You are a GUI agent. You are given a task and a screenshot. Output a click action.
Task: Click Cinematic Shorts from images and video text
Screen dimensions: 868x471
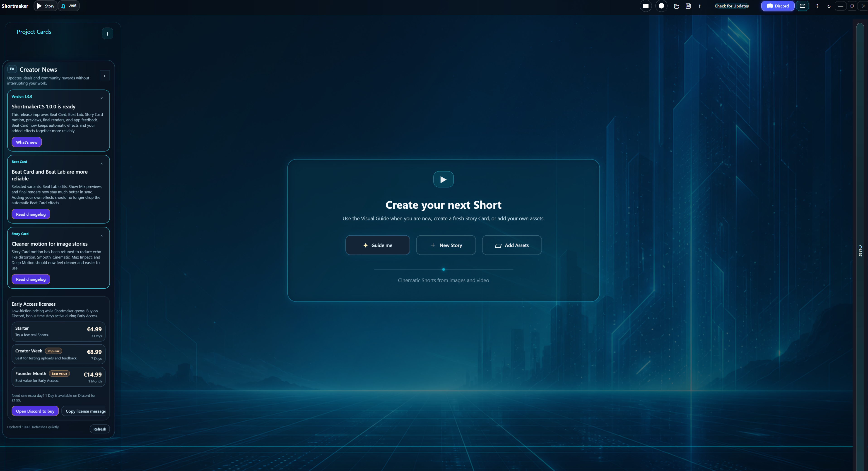[x=444, y=280]
